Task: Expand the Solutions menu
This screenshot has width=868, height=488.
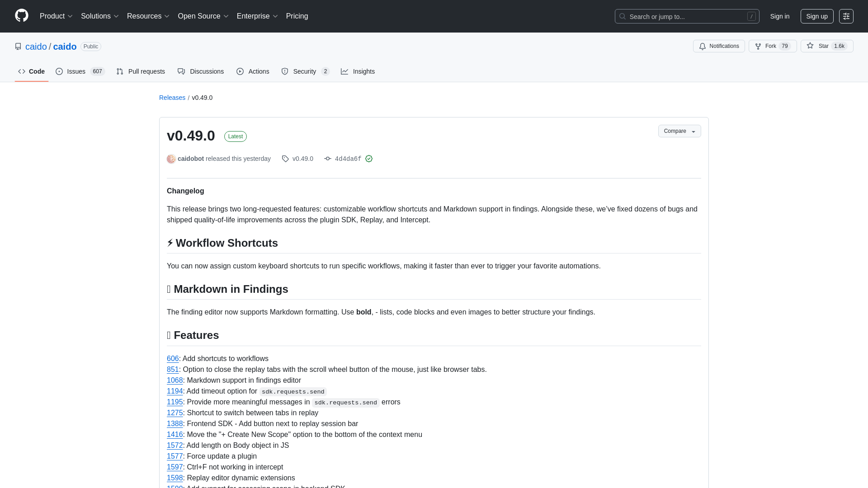Action: pos(99,16)
